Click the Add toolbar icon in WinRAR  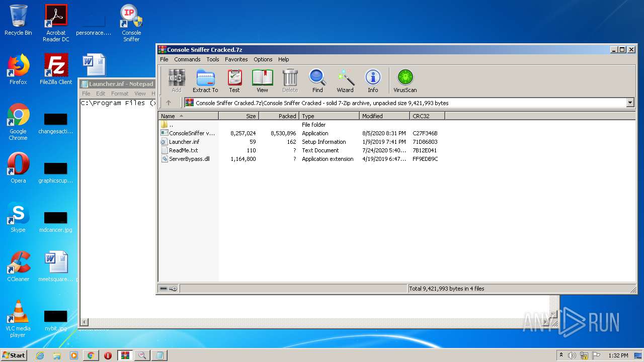pyautogui.click(x=176, y=81)
